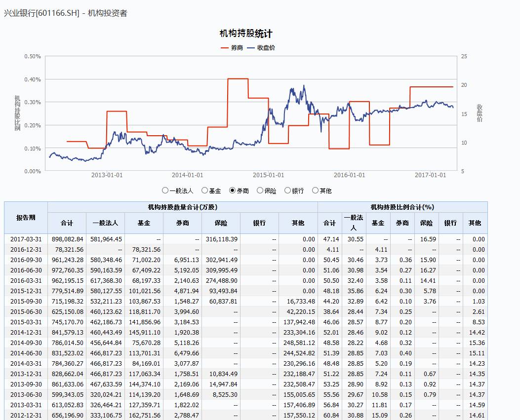This screenshot has height=420, width=520.
Task: Click the 2014-06-30 report row date
Action: (26, 353)
